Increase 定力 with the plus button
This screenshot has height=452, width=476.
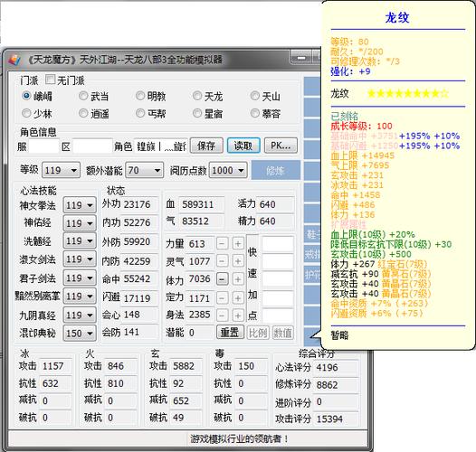tap(238, 298)
